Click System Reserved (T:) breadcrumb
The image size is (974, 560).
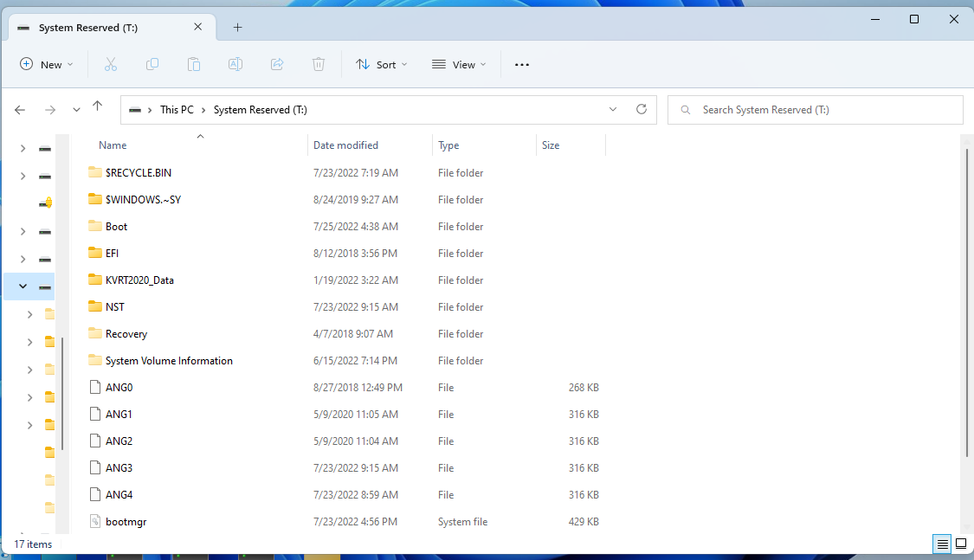point(261,110)
